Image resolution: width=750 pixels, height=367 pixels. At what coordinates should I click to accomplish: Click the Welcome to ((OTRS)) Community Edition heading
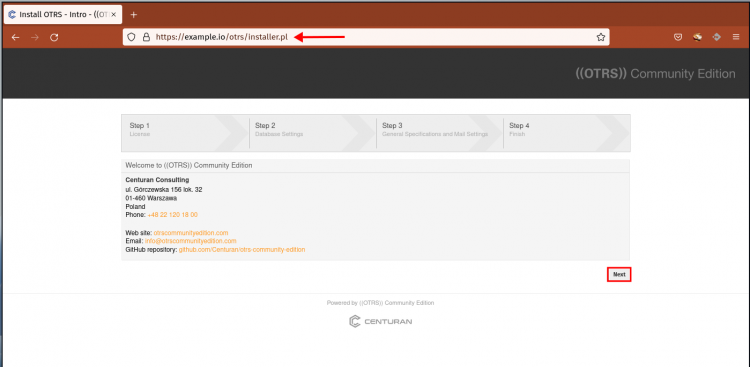[188, 165]
